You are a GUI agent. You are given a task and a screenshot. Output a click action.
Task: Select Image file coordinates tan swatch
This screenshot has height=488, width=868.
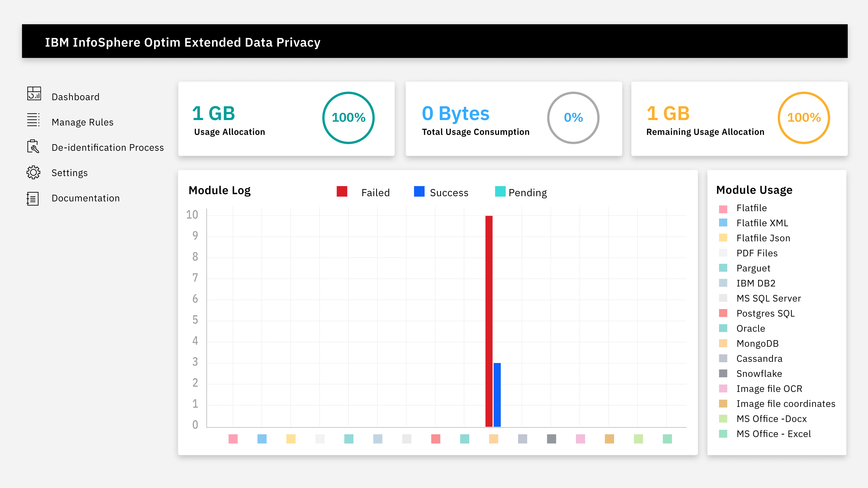(723, 404)
